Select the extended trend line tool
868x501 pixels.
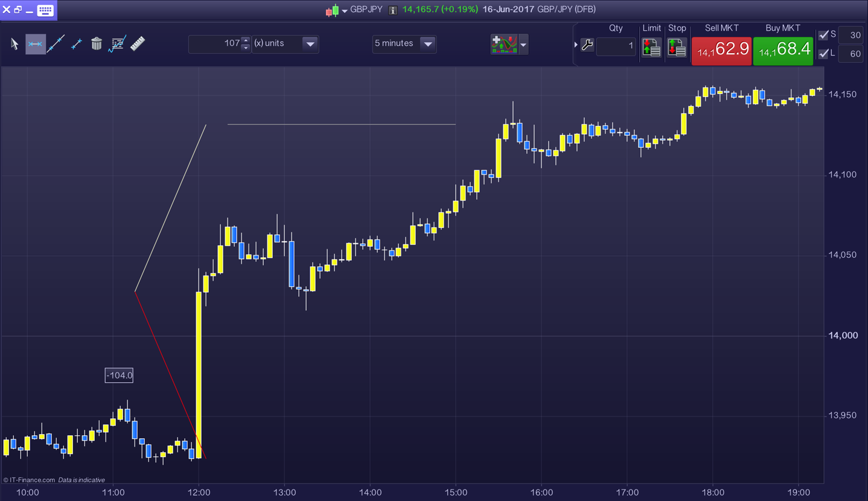[x=56, y=43]
